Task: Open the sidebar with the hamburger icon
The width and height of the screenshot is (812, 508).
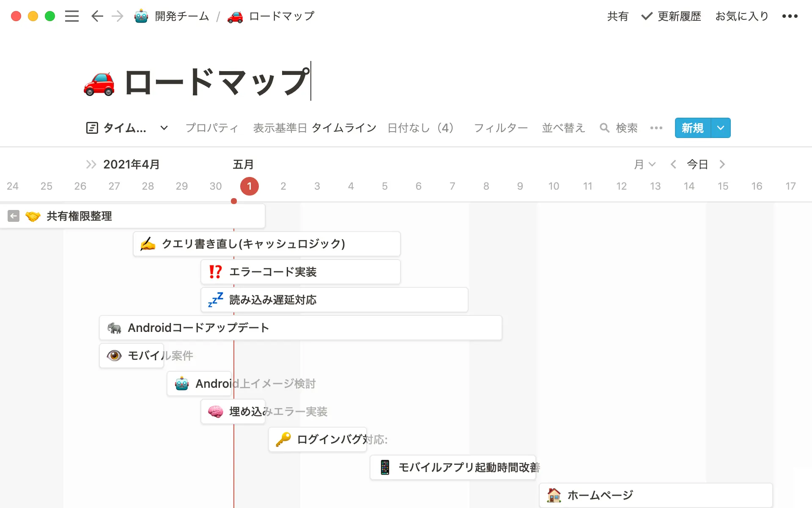Action: (72, 16)
